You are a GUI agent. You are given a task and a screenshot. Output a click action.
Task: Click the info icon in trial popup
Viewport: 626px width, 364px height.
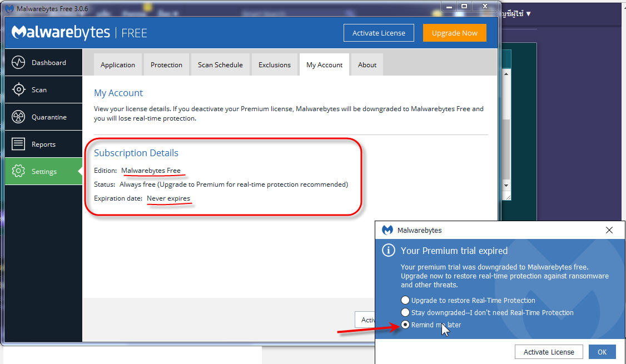coord(388,250)
